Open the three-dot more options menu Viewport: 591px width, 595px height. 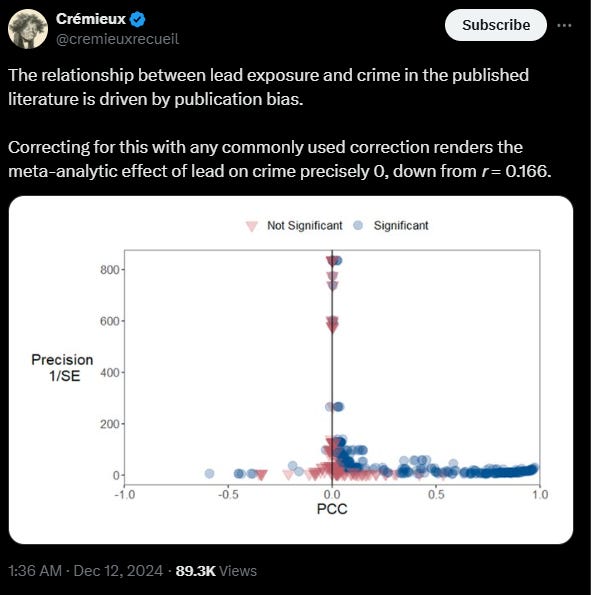click(x=564, y=25)
